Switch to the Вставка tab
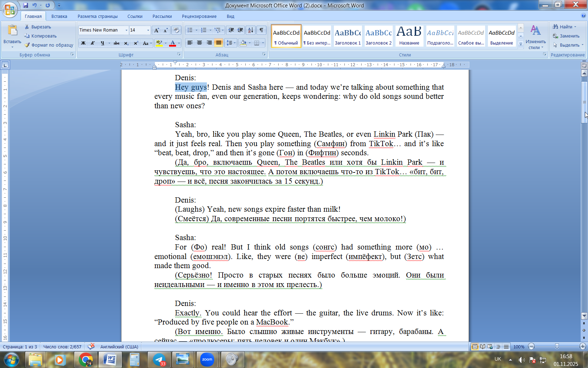588x368 pixels. click(x=59, y=16)
